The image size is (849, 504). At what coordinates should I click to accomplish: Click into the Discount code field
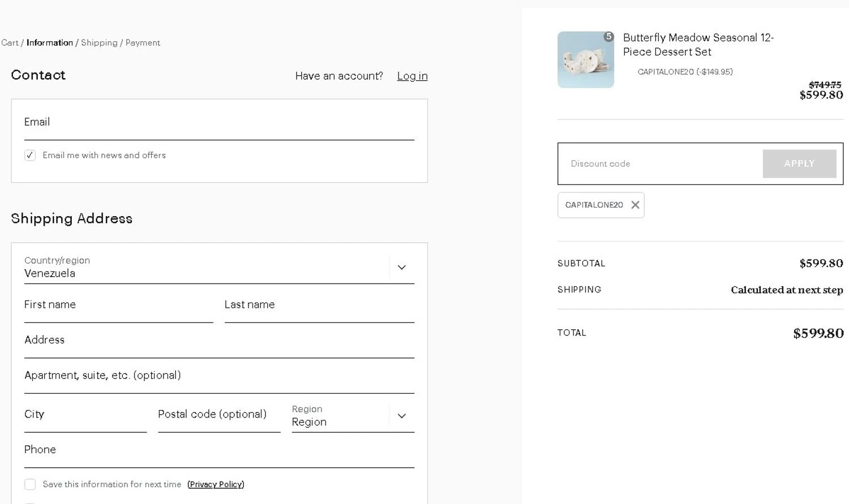(660, 163)
